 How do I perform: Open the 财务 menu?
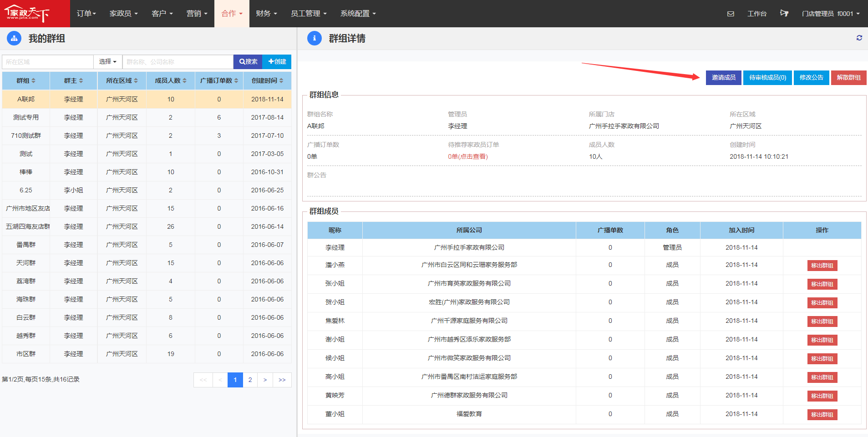tap(266, 14)
